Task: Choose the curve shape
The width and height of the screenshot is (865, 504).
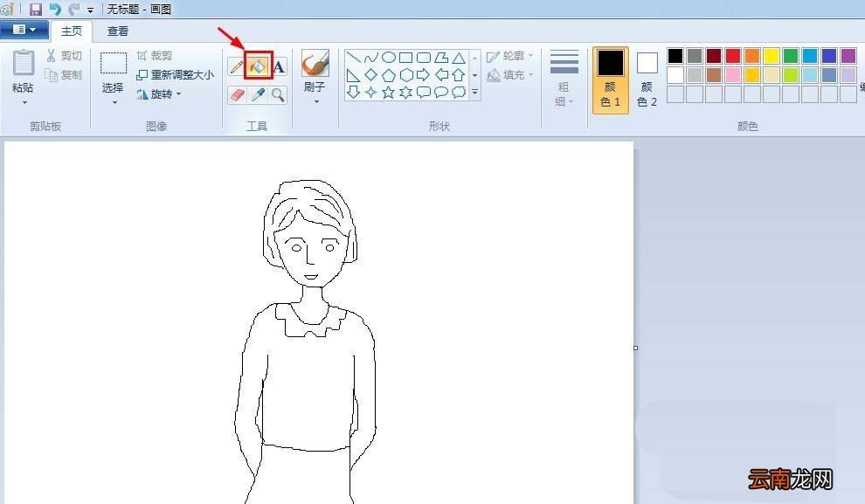Action: pos(371,58)
